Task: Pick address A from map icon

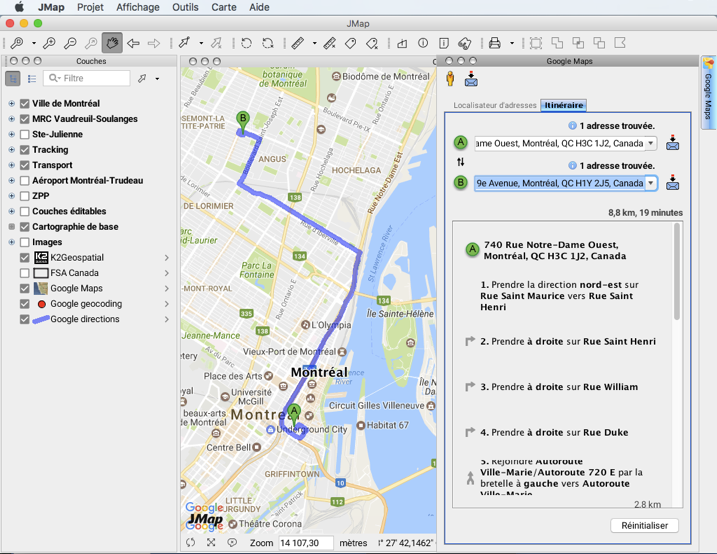Action: (x=672, y=143)
